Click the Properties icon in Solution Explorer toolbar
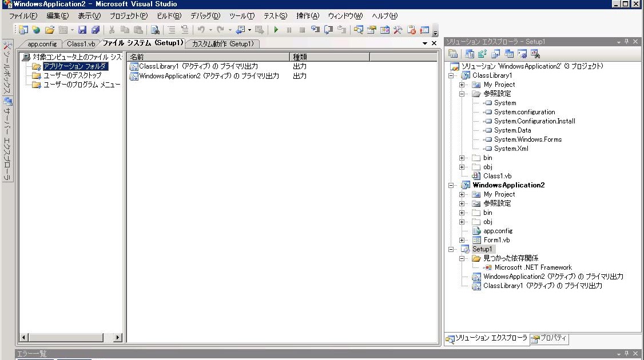The width and height of the screenshot is (644, 360). 453,54
